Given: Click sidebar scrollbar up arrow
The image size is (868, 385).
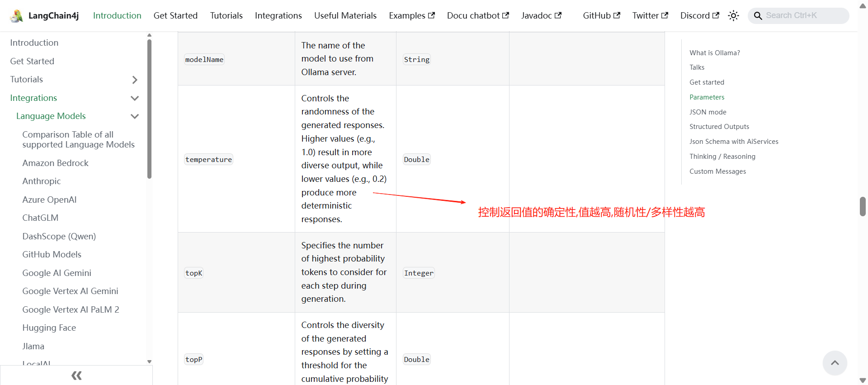Looking at the screenshot, I should 149,35.
